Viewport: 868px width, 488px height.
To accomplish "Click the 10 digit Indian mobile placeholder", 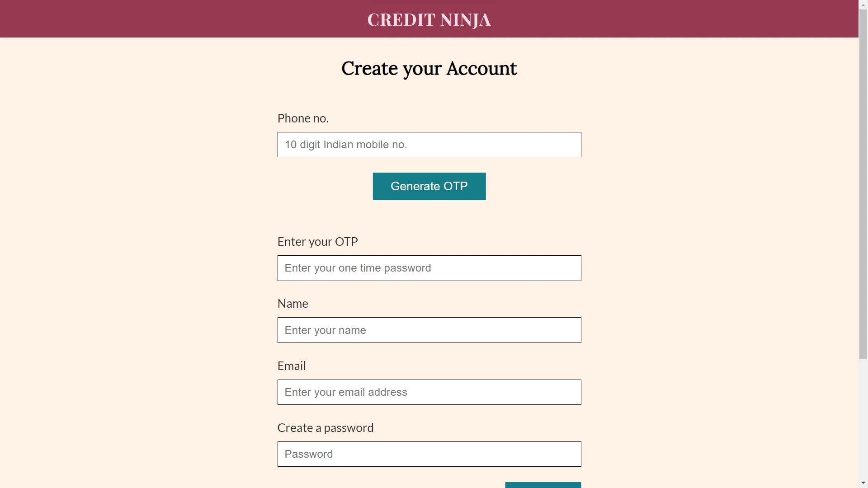I will pos(346,145).
